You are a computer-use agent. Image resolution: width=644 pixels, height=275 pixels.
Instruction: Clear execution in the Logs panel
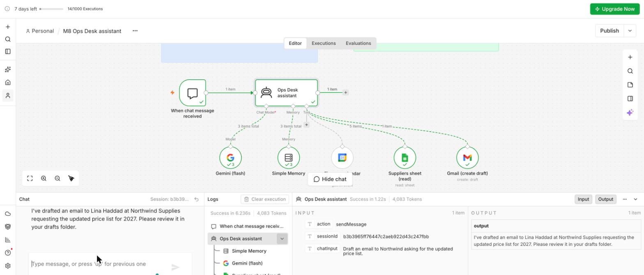click(x=265, y=199)
